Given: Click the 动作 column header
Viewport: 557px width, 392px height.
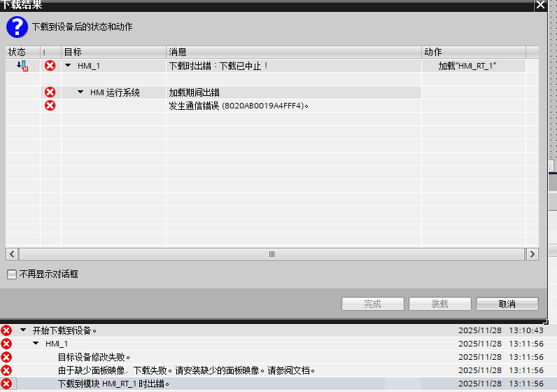Looking at the screenshot, I should pyautogui.click(x=474, y=52).
